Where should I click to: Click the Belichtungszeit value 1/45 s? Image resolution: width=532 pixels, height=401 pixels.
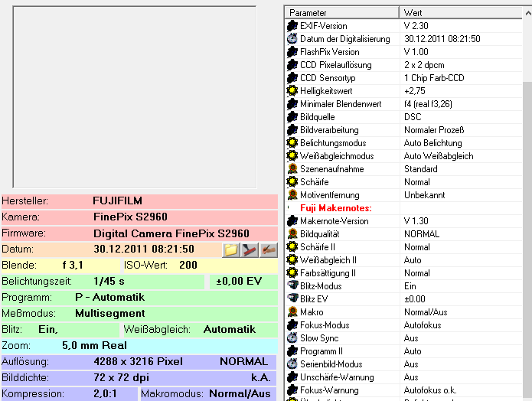[x=109, y=282]
